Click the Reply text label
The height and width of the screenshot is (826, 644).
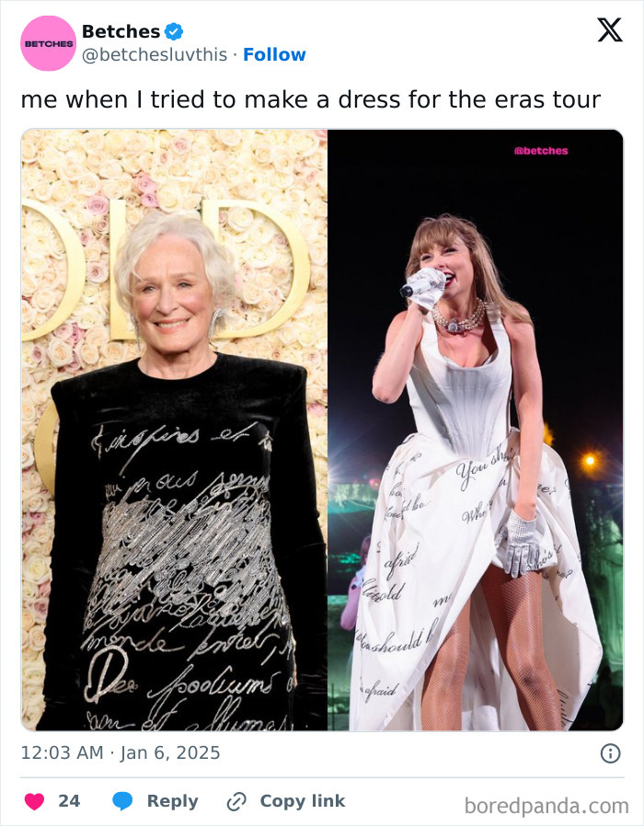tap(172, 801)
